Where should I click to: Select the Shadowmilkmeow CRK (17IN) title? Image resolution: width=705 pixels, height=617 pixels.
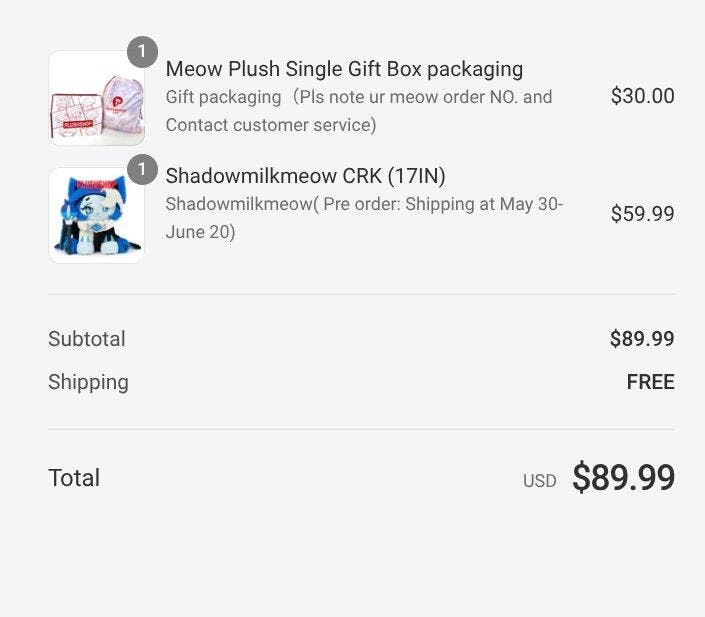[305, 176]
